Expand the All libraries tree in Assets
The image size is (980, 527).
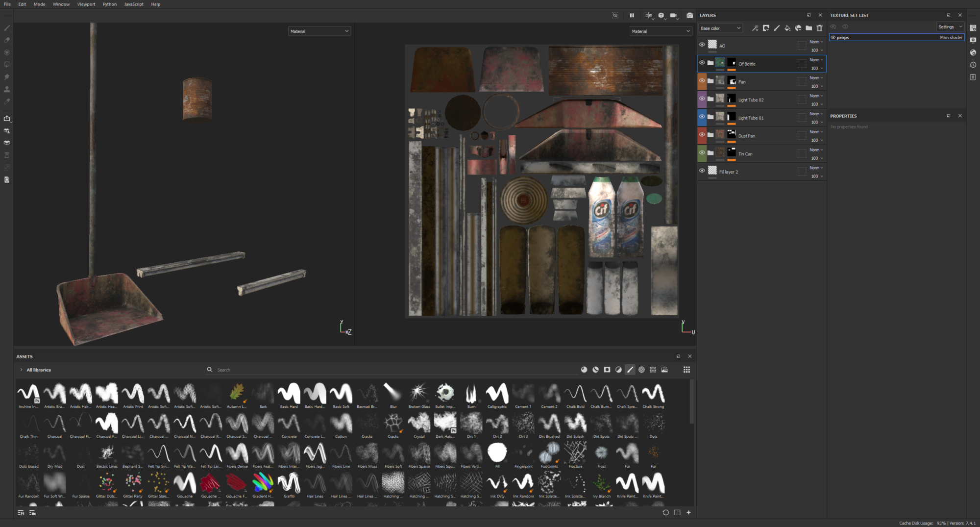(22, 370)
